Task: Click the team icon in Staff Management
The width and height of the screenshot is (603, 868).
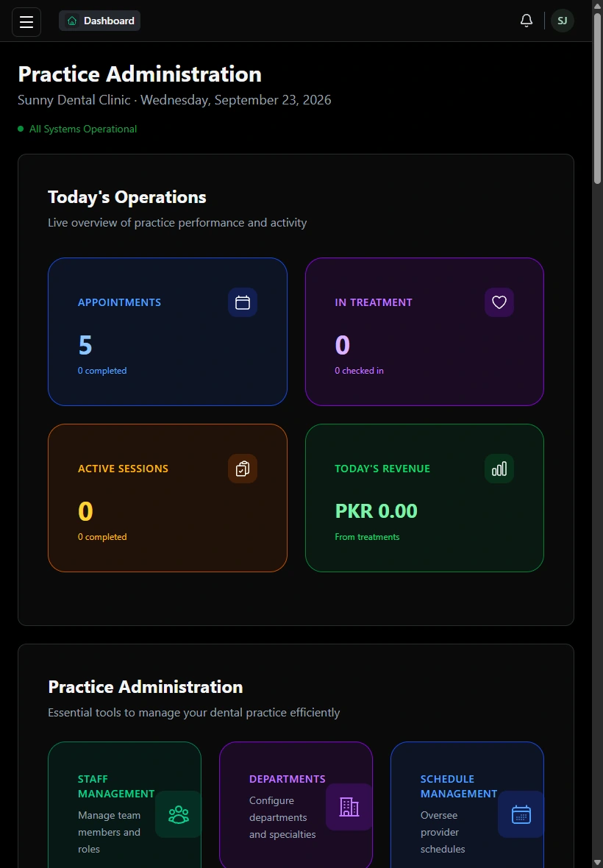Action: (178, 814)
